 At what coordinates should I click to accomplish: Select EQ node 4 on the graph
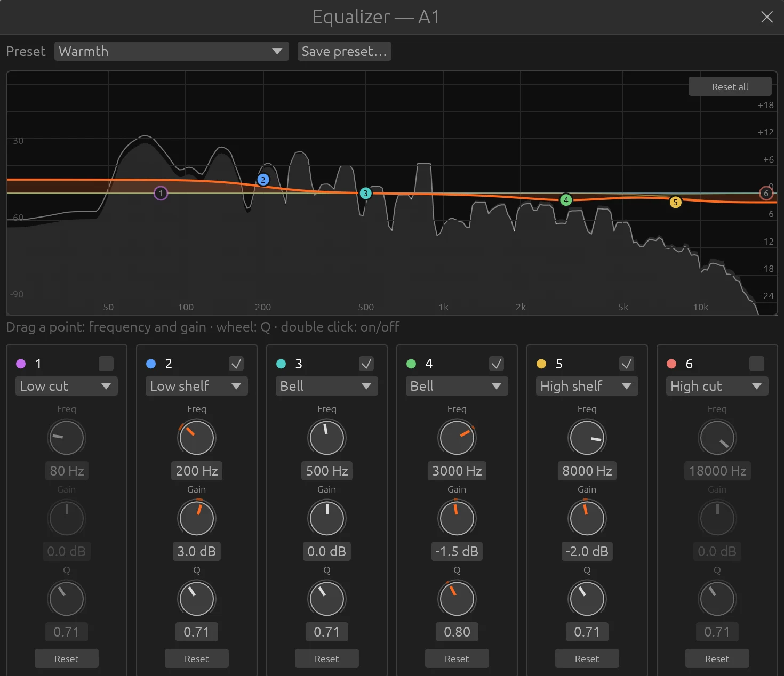click(x=566, y=200)
